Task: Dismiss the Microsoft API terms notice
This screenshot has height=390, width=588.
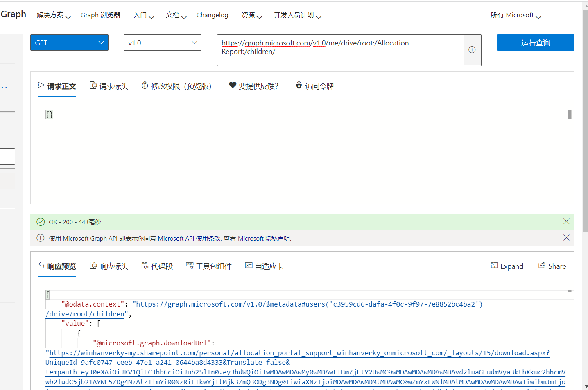Action: [566, 238]
